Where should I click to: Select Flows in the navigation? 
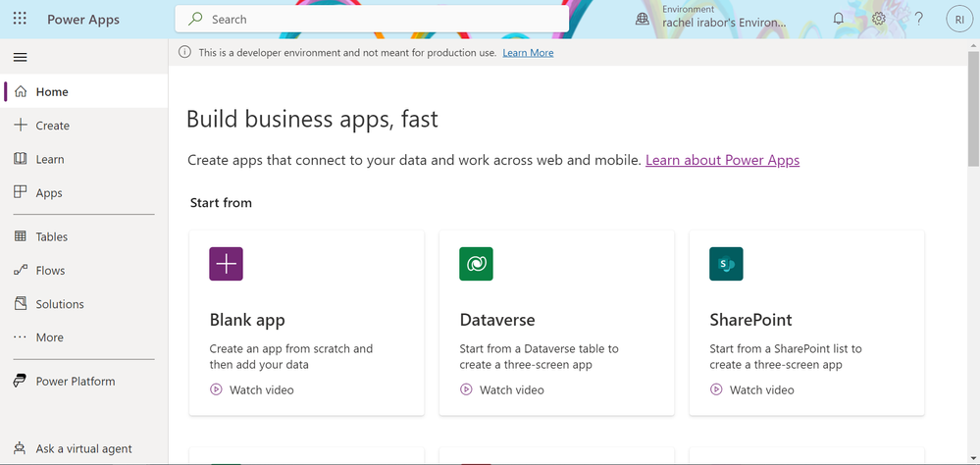click(x=83, y=270)
